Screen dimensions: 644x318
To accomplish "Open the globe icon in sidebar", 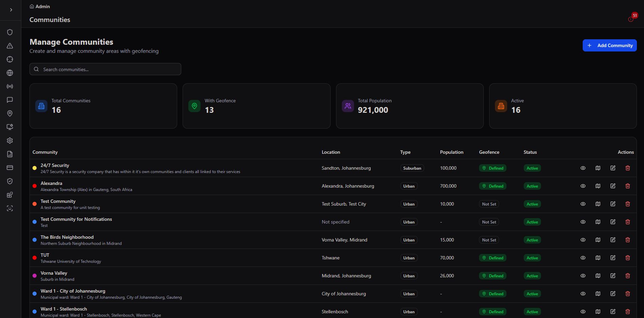I will point(10,73).
